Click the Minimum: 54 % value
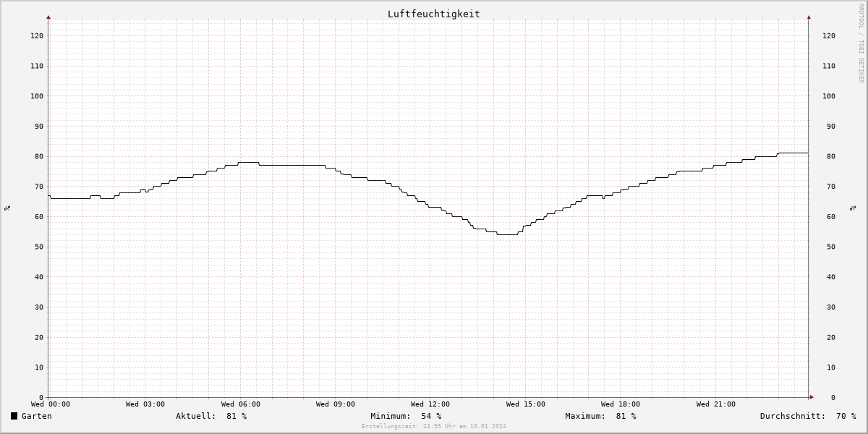This screenshot has height=434, width=868. [x=406, y=416]
